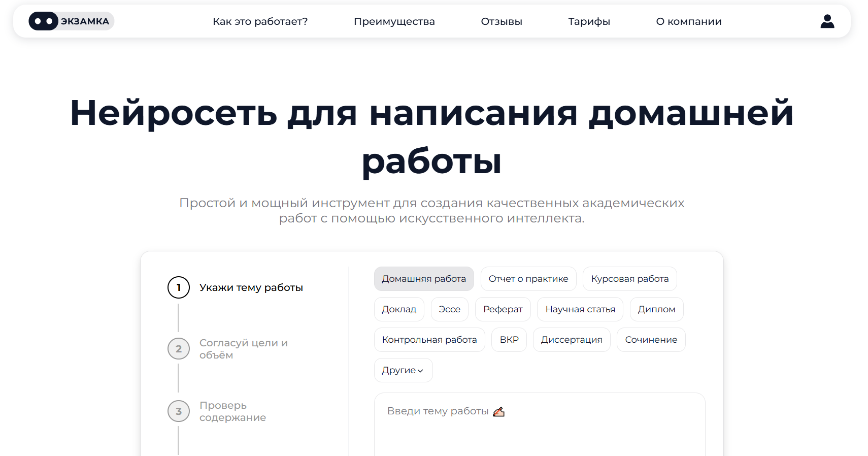Select Отчет о практике work type

[x=528, y=279]
